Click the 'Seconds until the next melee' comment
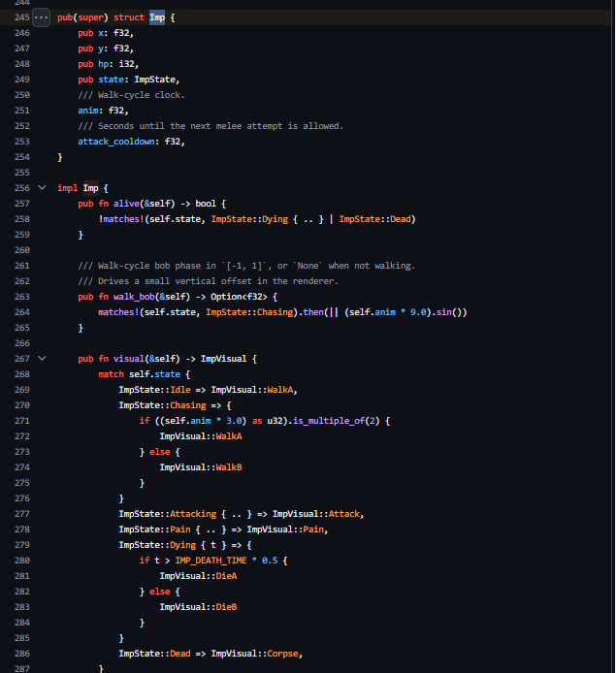 pos(211,126)
